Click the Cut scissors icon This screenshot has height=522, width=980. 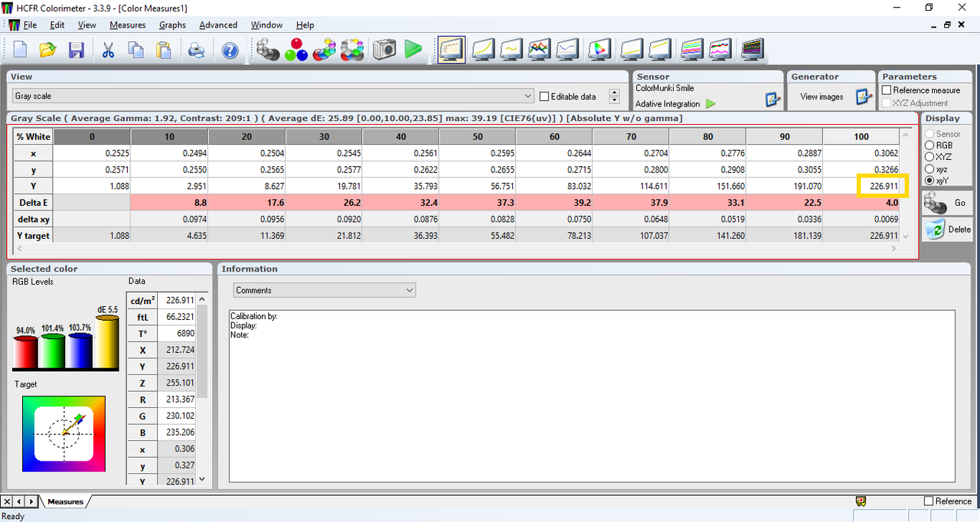coord(108,51)
